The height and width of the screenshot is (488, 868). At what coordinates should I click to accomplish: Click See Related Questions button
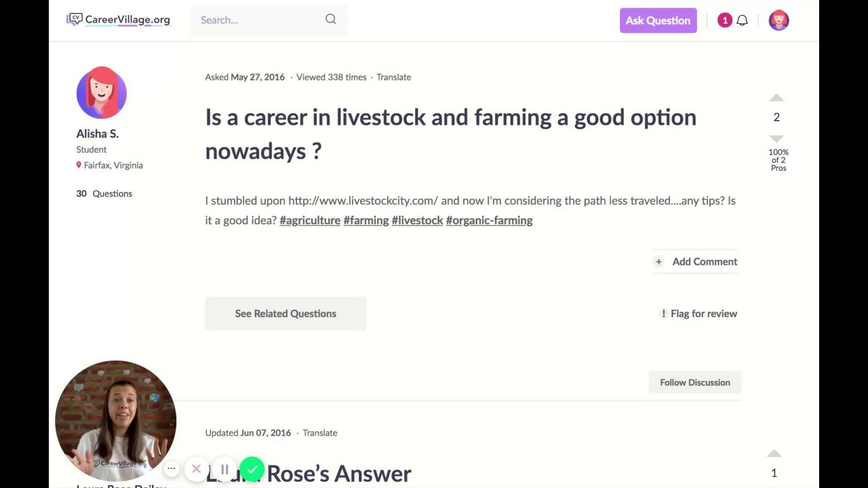click(285, 314)
